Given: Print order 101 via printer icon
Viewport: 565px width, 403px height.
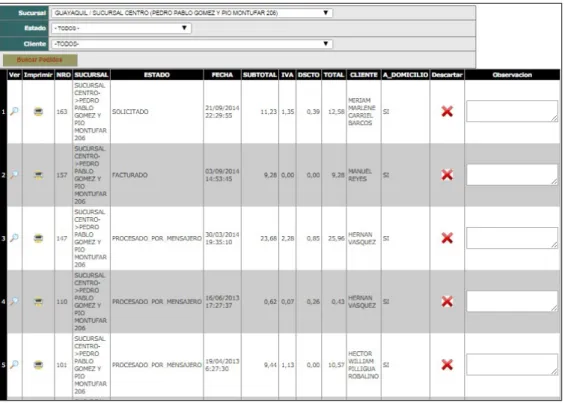Looking at the screenshot, I should [38, 365].
